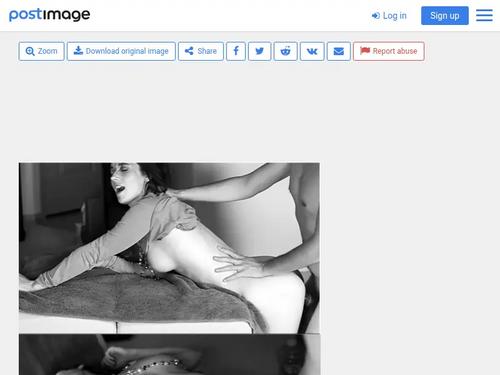Click the Zoom text label

click(47, 51)
